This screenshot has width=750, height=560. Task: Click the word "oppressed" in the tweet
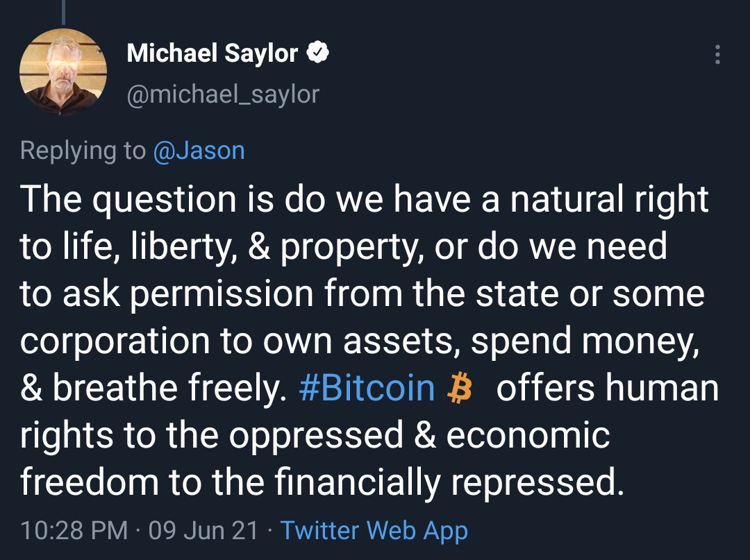pos(316,435)
